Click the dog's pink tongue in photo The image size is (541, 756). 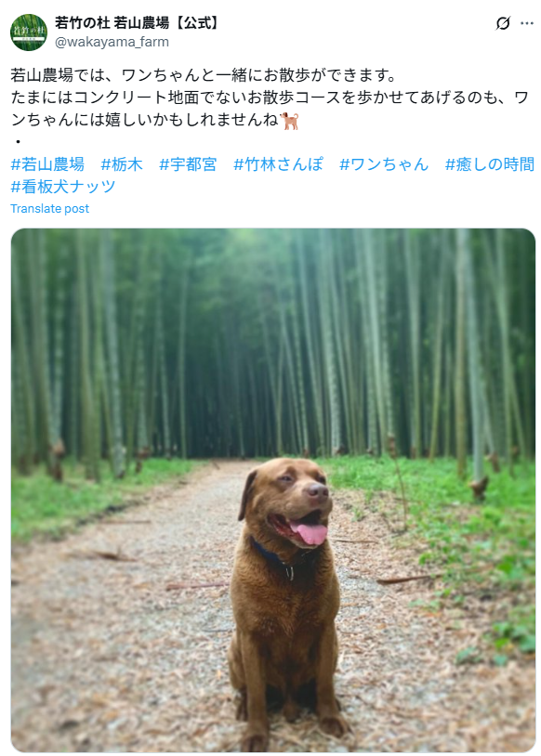tap(310, 533)
